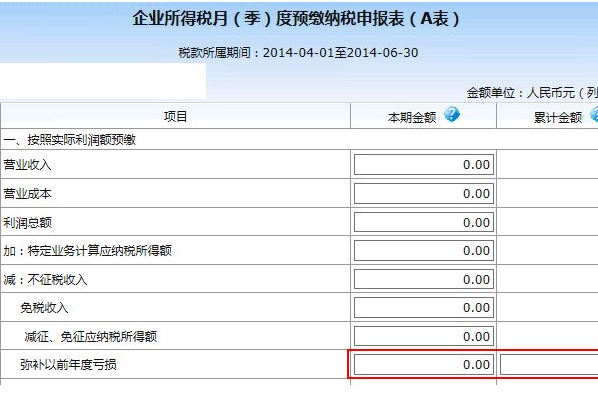
Task: Select the 累计金额 header text
Action: 558,117
